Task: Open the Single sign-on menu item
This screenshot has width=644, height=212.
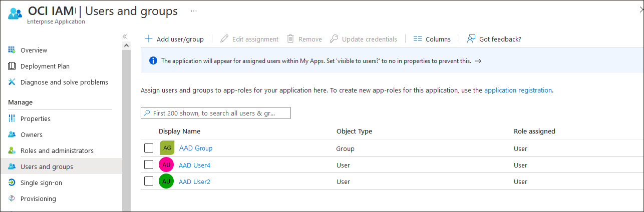Action: (x=41, y=182)
